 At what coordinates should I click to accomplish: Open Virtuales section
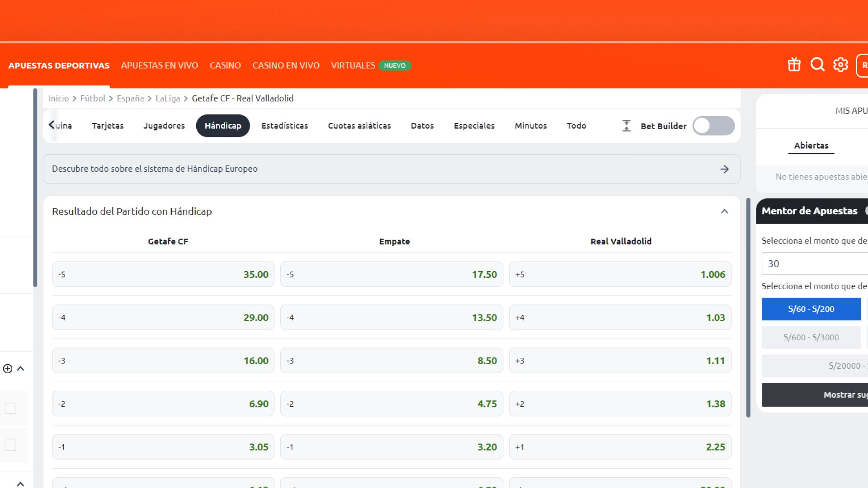tap(353, 66)
